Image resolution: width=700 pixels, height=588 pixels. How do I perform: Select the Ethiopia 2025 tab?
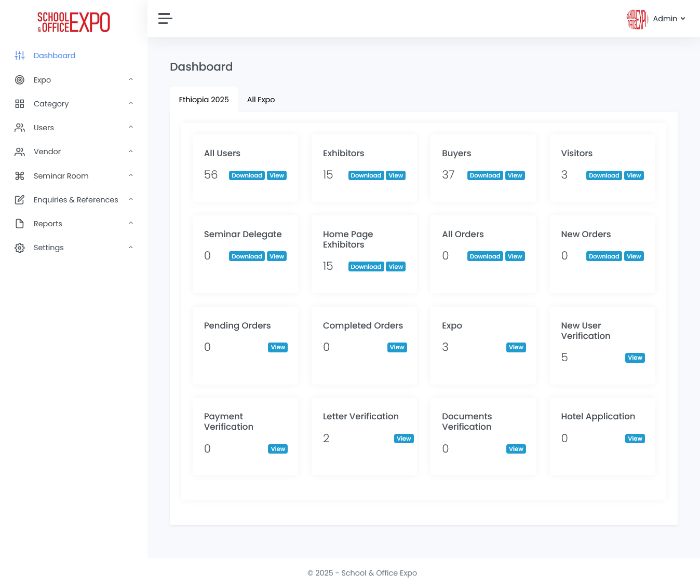[204, 100]
